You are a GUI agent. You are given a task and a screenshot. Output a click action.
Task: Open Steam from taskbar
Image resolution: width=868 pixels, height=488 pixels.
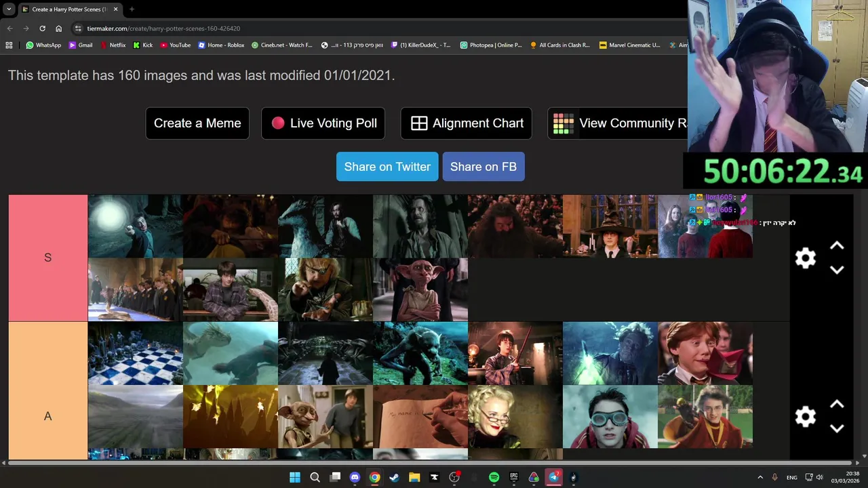(x=394, y=477)
